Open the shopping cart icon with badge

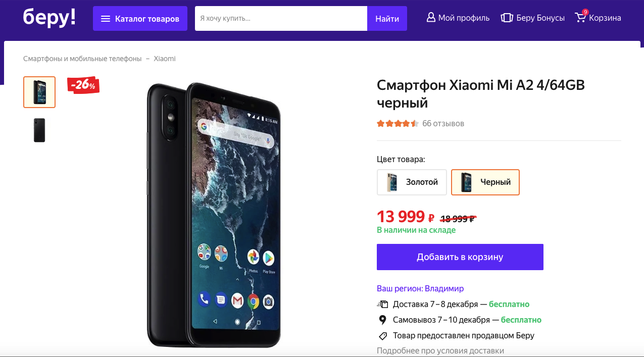tap(581, 16)
